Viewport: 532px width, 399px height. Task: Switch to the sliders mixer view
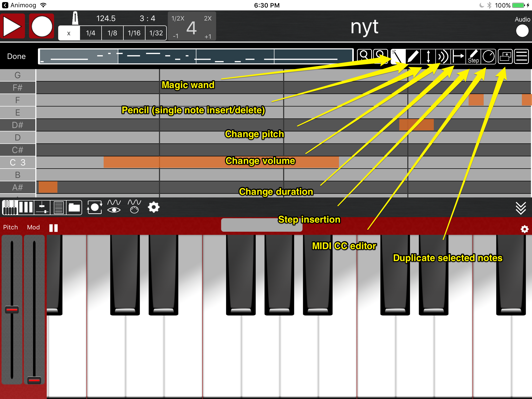point(42,208)
